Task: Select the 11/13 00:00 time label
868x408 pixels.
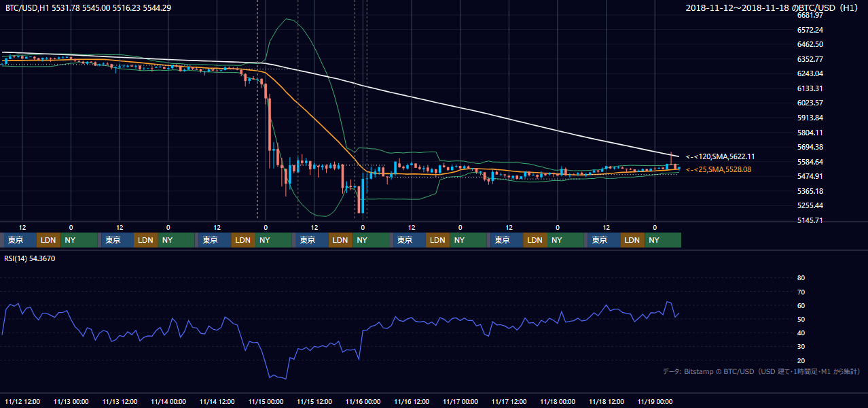Action: tap(71, 401)
